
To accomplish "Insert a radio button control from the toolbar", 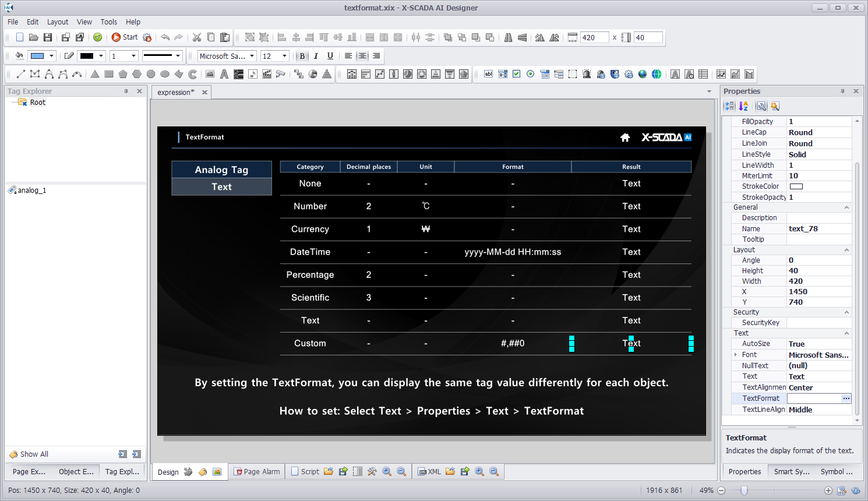I will (531, 74).
